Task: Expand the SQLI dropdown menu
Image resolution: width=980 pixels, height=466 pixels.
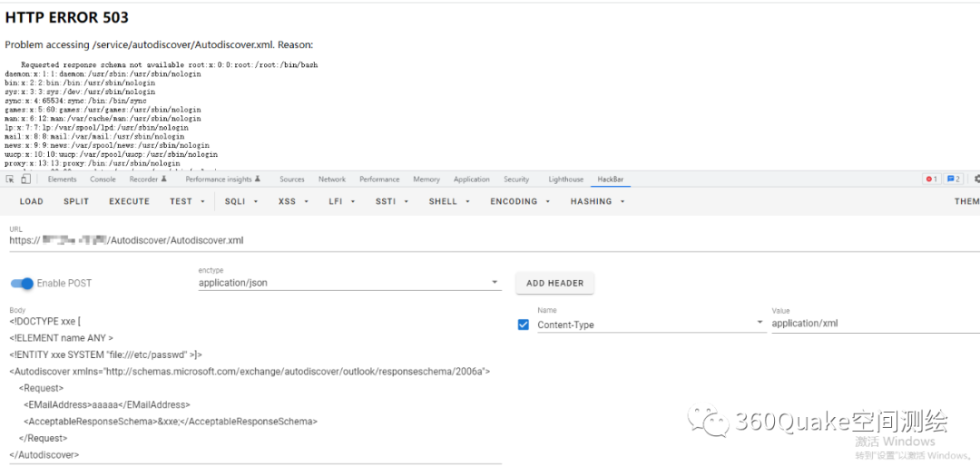Action: [x=242, y=201]
